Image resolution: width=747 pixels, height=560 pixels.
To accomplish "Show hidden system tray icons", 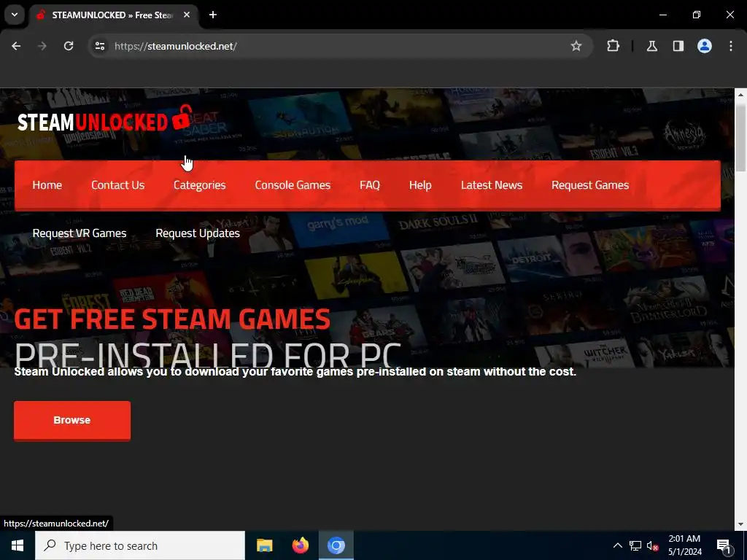I will coord(617,545).
